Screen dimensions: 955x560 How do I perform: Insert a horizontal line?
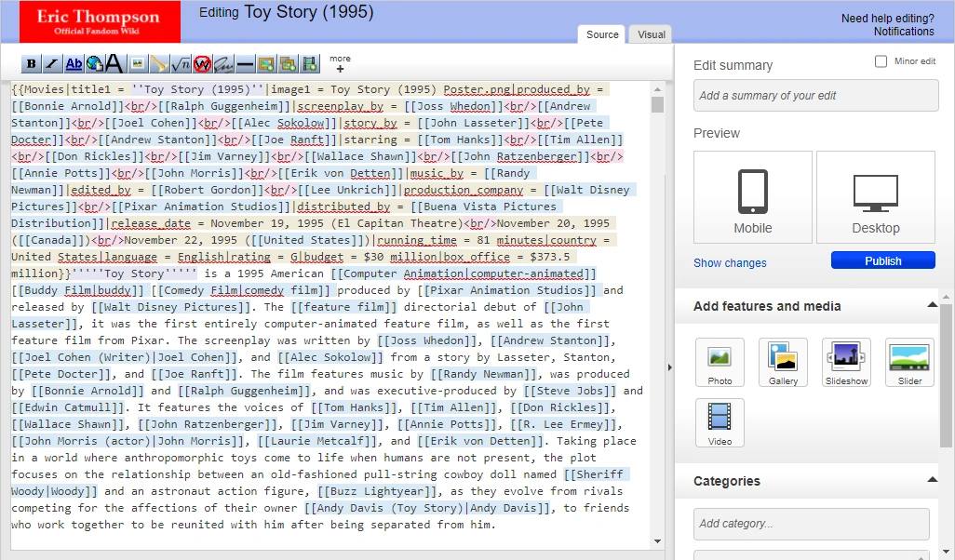pyautogui.click(x=245, y=63)
